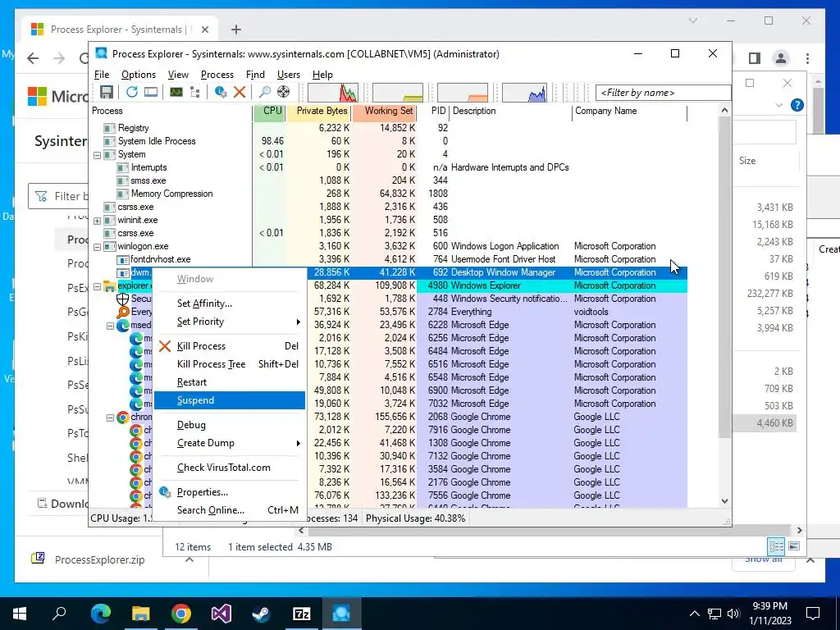This screenshot has width=840, height=630.
Task: Select the Registry process row
Action: pyautogui.click(x=388, y=128)
